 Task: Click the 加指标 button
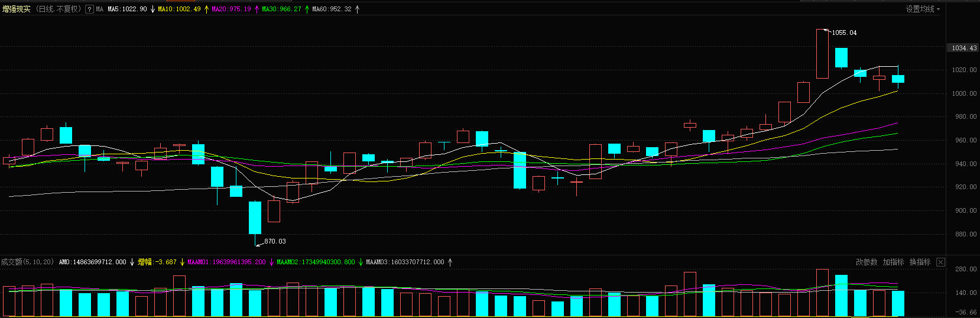893,262
